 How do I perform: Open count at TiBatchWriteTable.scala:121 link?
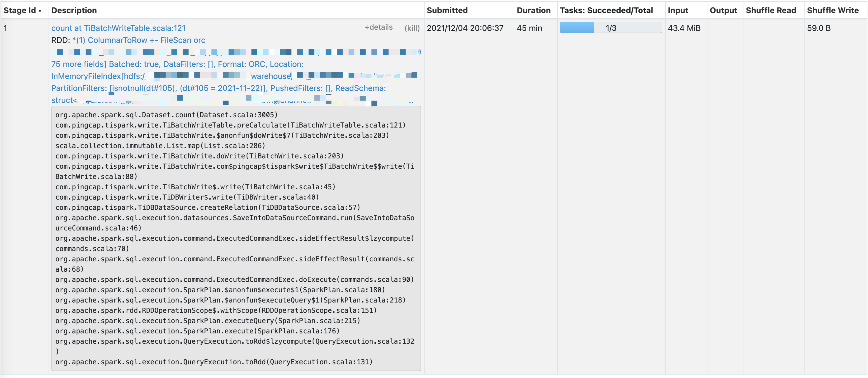point(118,28)
